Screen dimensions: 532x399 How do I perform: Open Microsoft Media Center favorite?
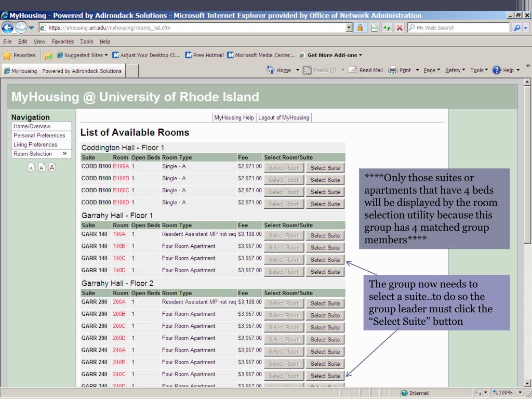coord(261,55)
